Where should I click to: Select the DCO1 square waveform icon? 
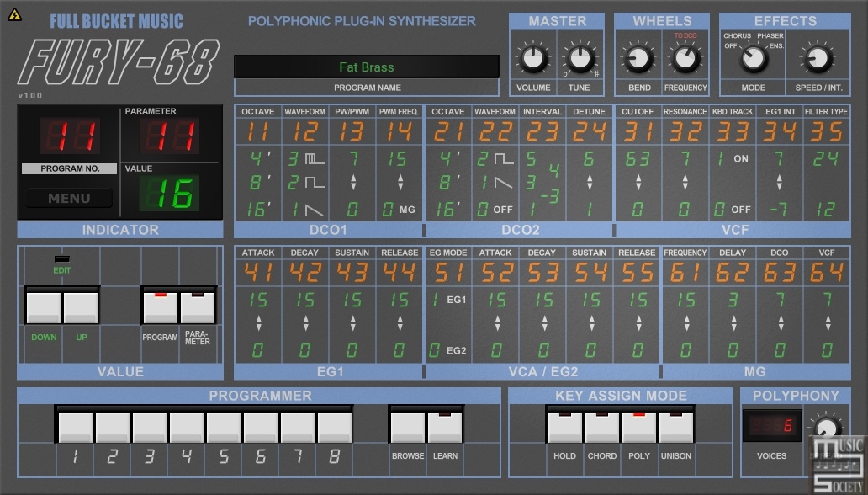315,182
